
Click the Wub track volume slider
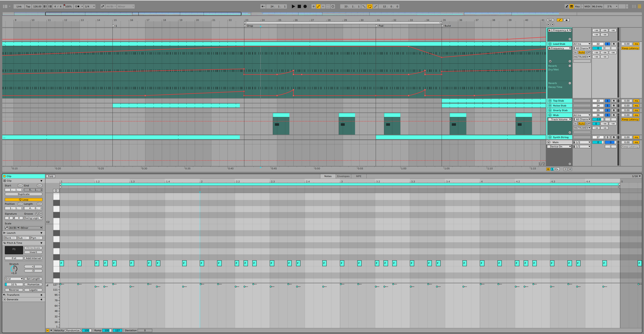[598, 119]
